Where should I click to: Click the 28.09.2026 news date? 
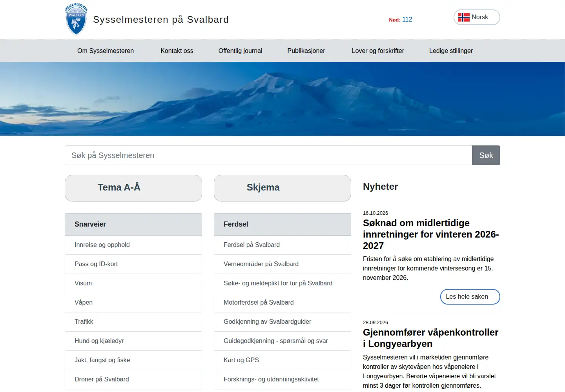coord(375,323)
